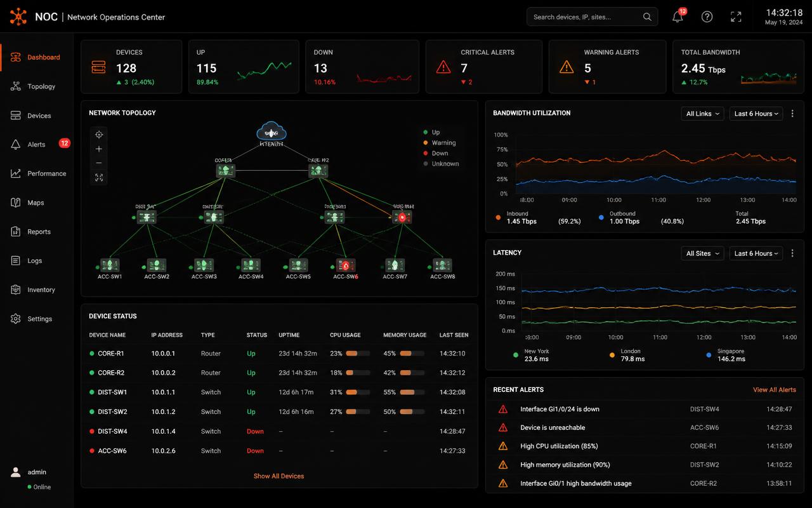Select the Internet cloud node
The height and width of the screenshot is (508, 812).
(272, 132)
